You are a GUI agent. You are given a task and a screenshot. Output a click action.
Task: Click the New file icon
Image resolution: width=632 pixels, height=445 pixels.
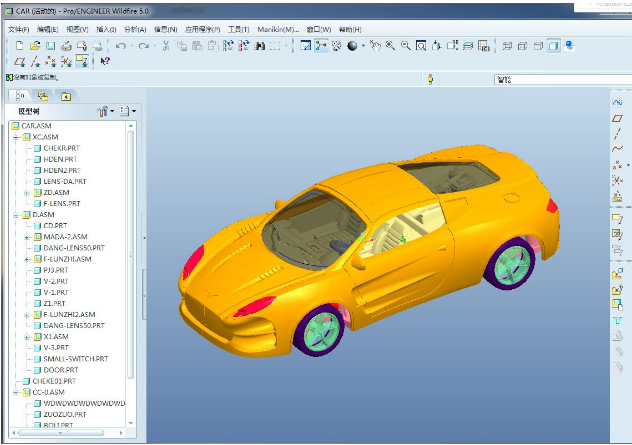point(20,46)
